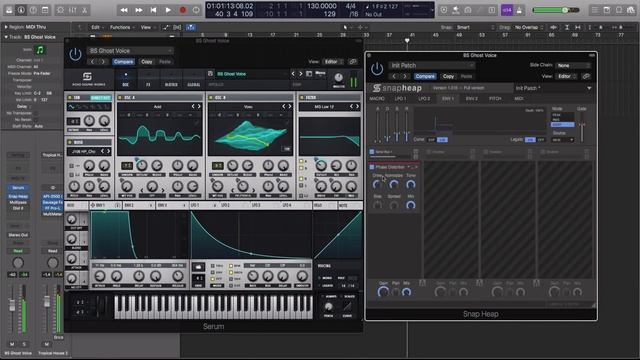Switch to the Serum MATRIX tab

[x=171, y=79]
